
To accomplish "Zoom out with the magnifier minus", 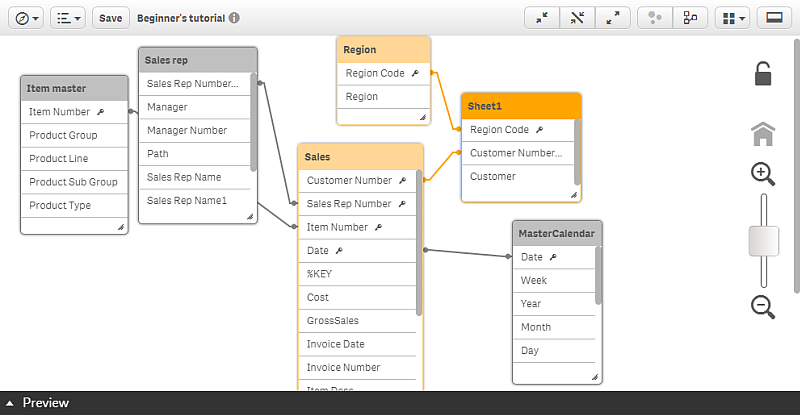I will tap(763, 307).
